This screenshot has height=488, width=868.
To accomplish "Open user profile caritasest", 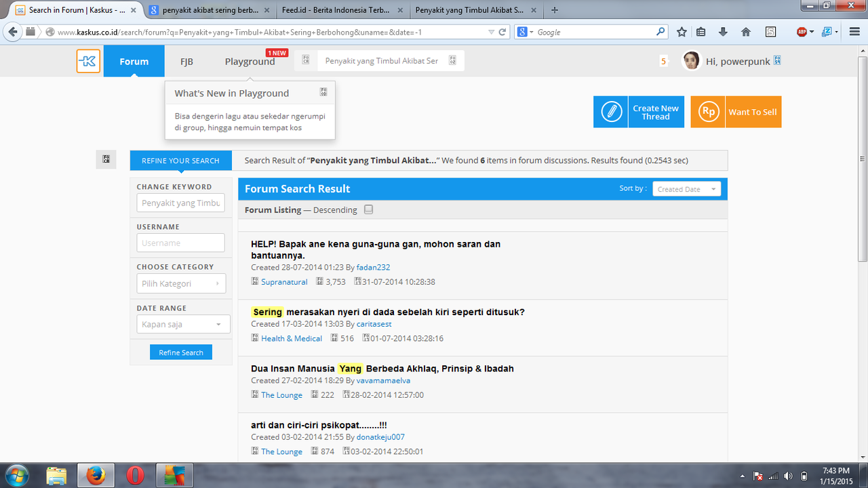I will [374, 324].
